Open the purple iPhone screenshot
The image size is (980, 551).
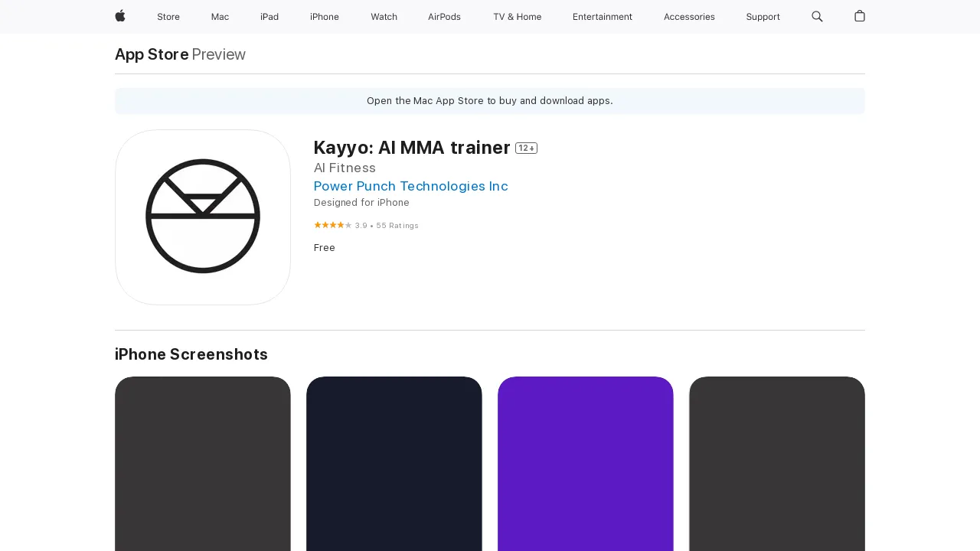586,464
